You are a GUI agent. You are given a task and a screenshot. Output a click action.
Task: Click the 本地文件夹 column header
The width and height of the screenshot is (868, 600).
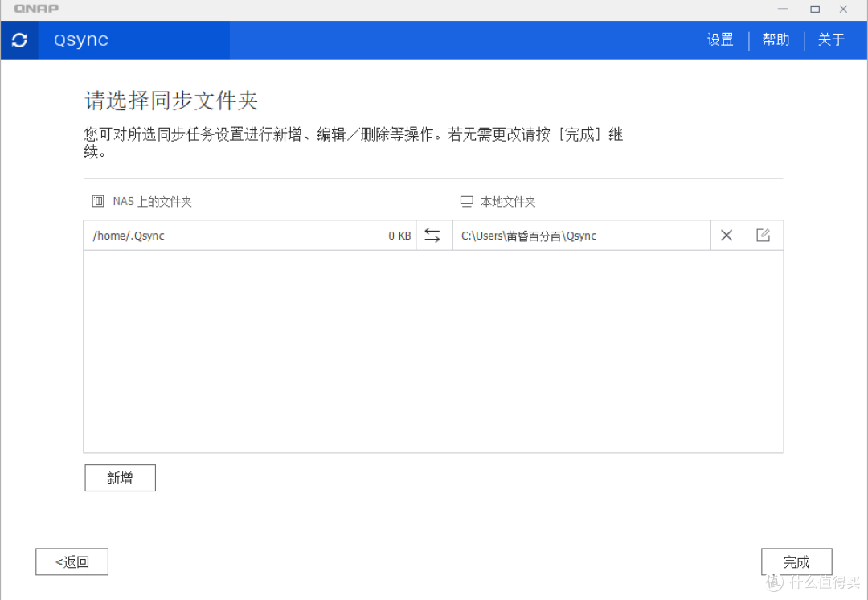point(508,202)
